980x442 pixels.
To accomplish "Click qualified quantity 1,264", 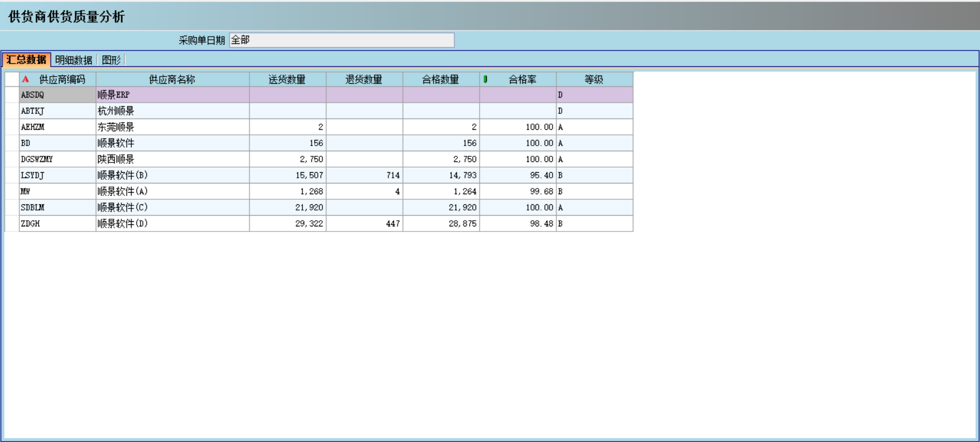I will [x=441, y=192].
